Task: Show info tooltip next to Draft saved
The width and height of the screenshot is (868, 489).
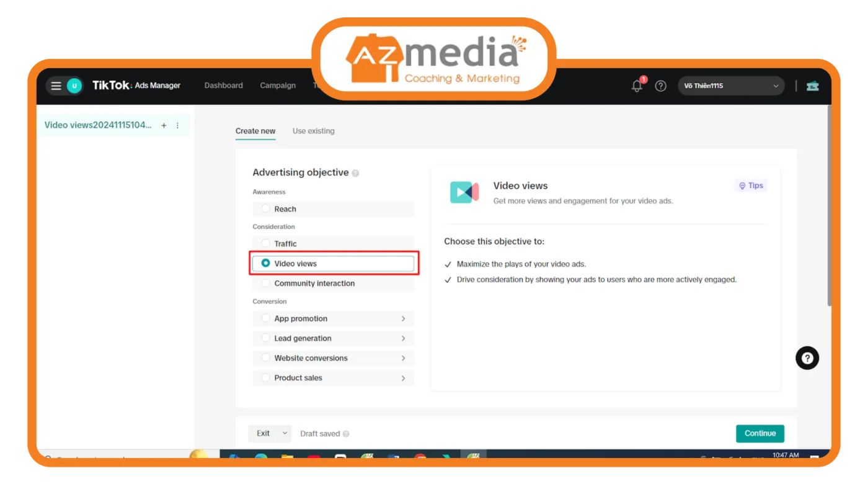Action: click(x=346, y=434)
